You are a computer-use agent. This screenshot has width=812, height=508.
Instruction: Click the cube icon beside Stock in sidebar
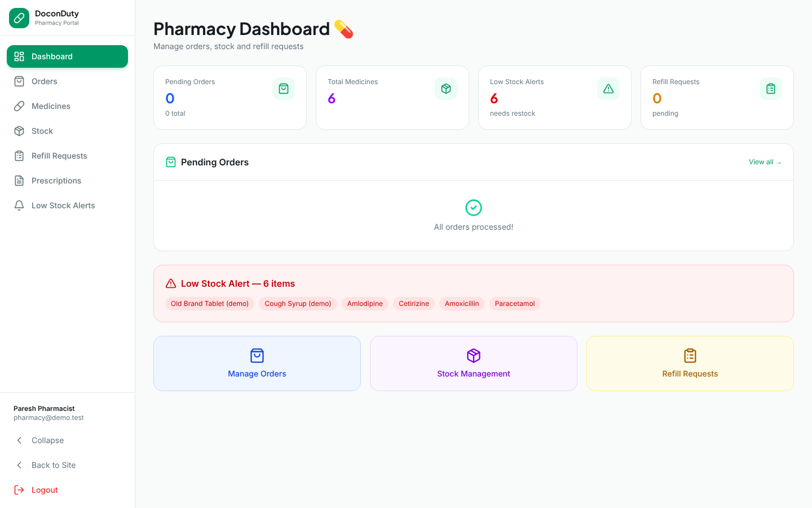pos(19,131)
